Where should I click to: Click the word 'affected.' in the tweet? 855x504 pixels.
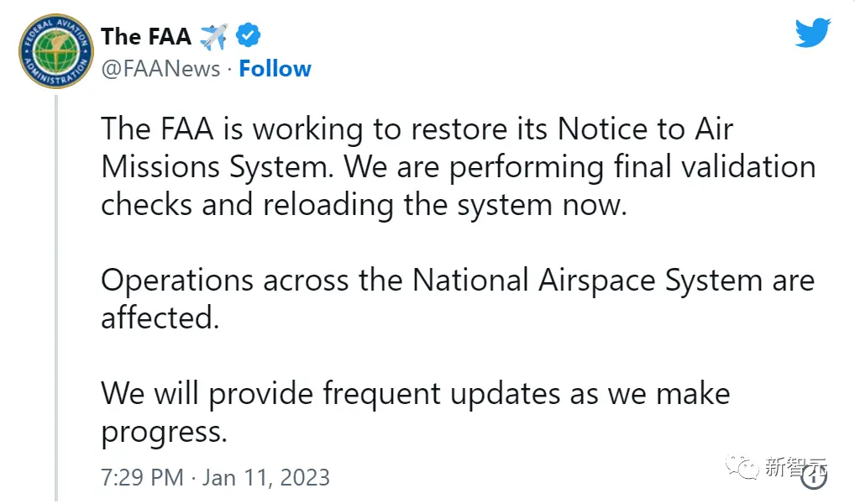[160, 318]
